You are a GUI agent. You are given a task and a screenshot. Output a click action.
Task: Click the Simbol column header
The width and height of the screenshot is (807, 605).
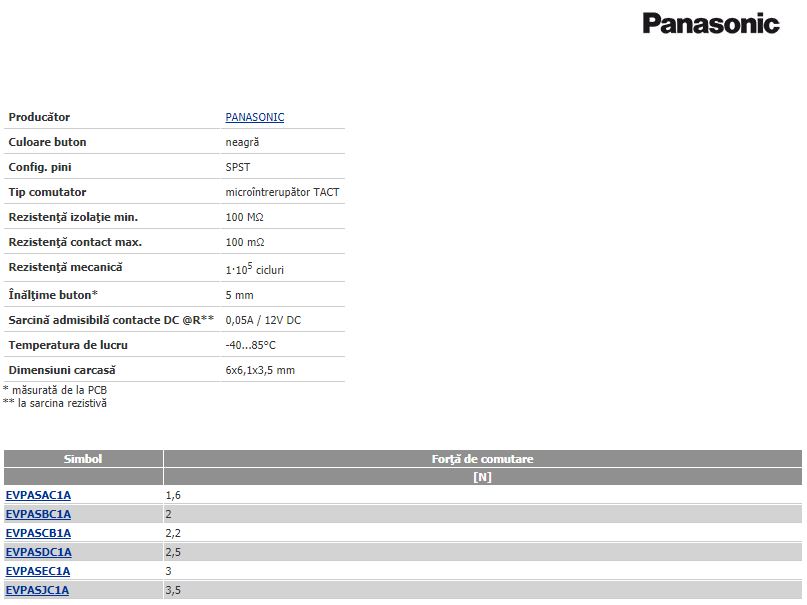[83, 459]
